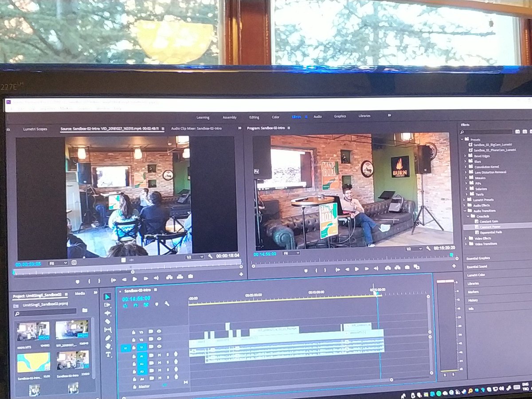Open the Lumetri Scopes panel tab
Image resolution: width=532 pixels, height=399 pixels.
point(35,129)
